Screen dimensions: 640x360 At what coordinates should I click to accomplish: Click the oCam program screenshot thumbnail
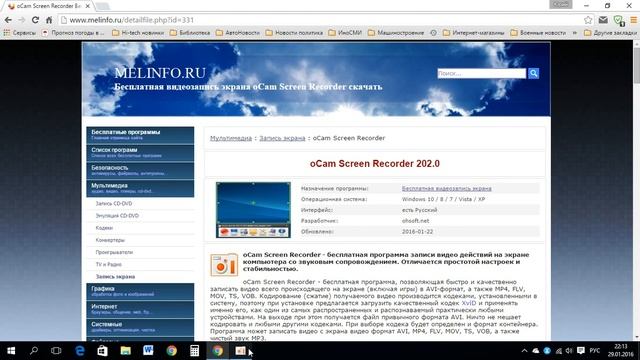point(253,210)
